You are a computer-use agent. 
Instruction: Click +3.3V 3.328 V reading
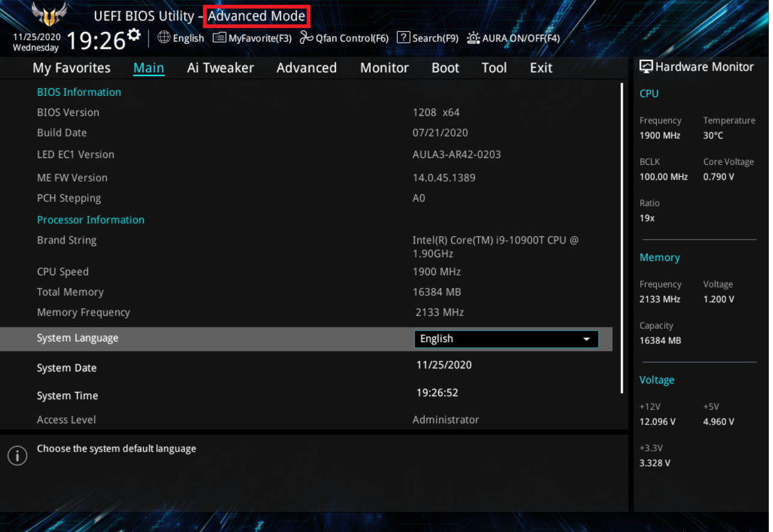[x=655, y=463]
